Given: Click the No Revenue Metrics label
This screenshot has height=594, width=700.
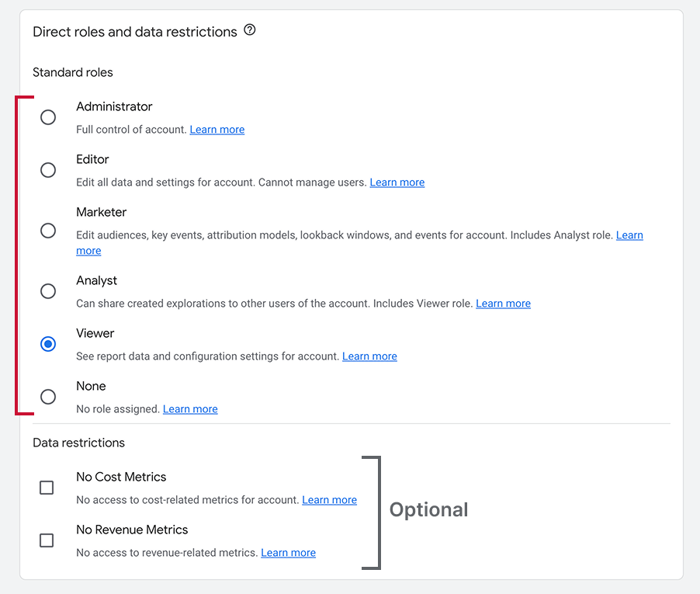Looking at the screenshot, I should pos(132,530).
